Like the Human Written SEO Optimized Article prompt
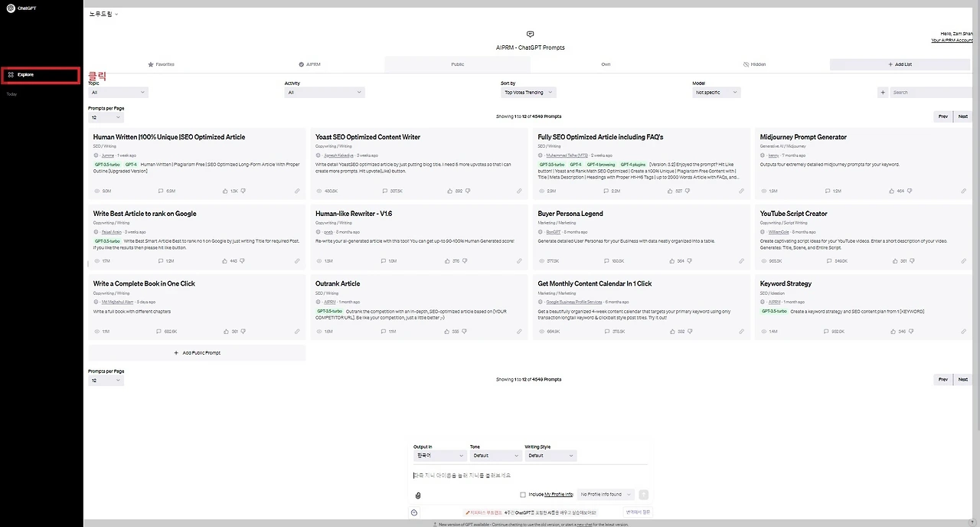Viewport: 980px width, 527px height. click(226, 191)
